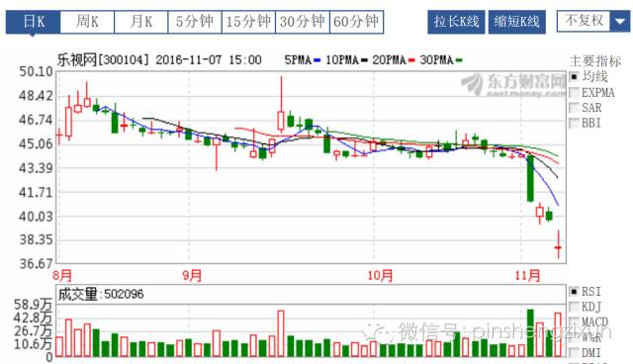Switch to the 日K daily chart tab
The width and height of the screenshot is (633, 364).
(x=33, y=22)
